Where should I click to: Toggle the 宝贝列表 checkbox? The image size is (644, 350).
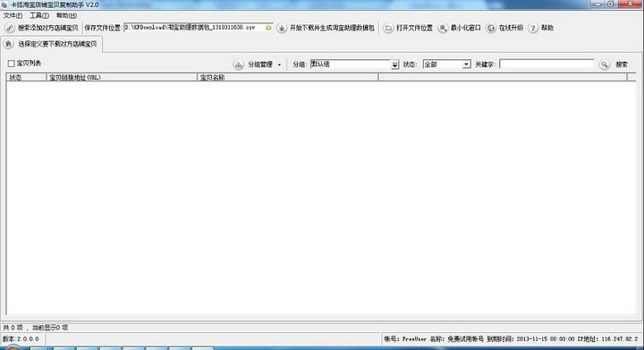pyautogui.click(x=12, y=64)
